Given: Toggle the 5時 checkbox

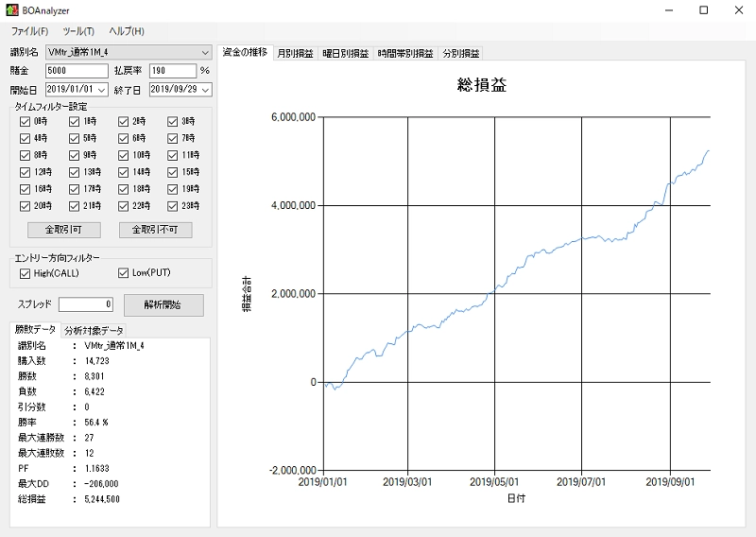Looking at the screenshot, I should tap(75, 138).
